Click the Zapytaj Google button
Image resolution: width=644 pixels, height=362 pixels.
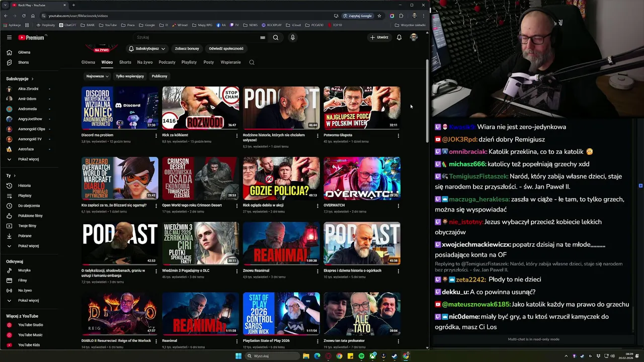tap(358, 16)
